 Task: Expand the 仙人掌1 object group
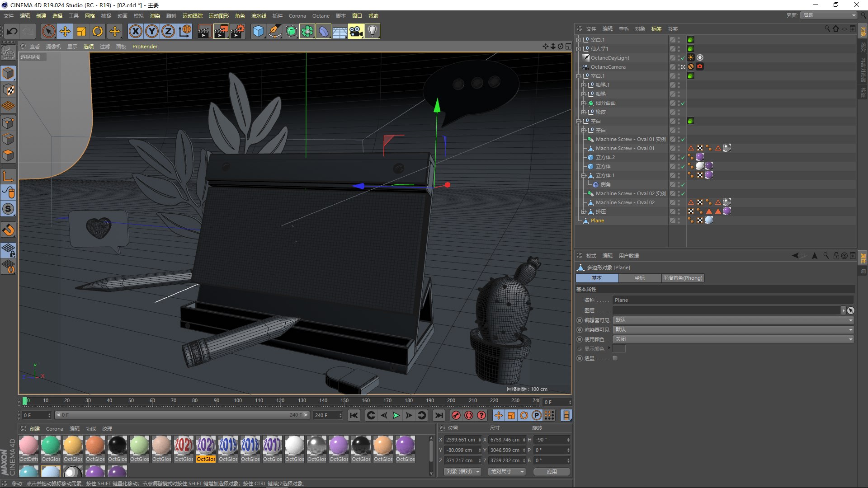pyautogui.click(x=578, y=49)
